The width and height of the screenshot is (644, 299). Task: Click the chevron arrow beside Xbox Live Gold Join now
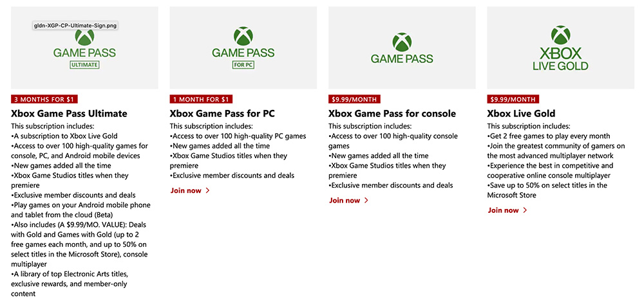coord(525,210)
